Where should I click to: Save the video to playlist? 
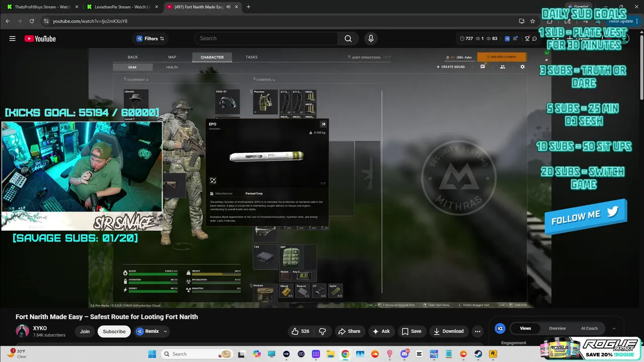(x=412, y=331)
